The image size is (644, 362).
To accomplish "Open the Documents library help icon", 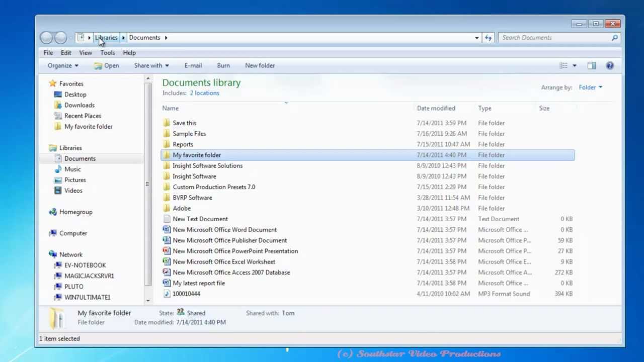I will pos(610,65).
